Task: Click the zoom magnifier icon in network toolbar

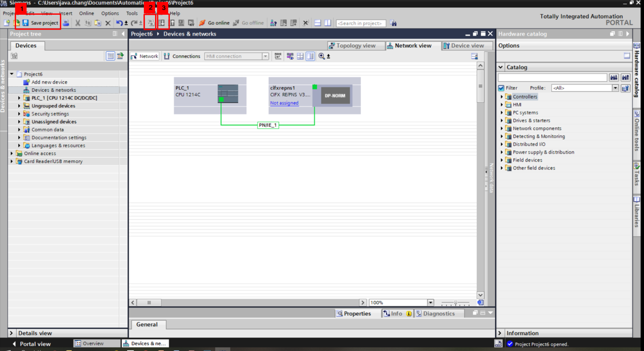Action: 322,56
